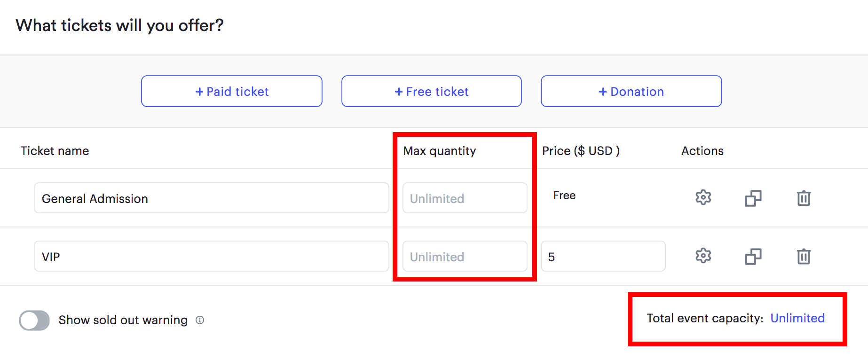Image resolution: width=868 pixels, height=359 pixels.
Task: Open settings gear for General Admission ticket
Action: [x=703, y=197]
